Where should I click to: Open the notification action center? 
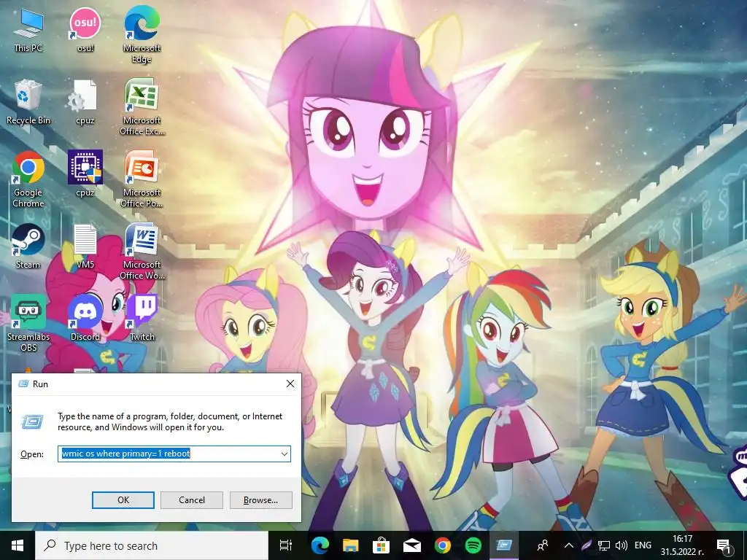click(724, 545)
